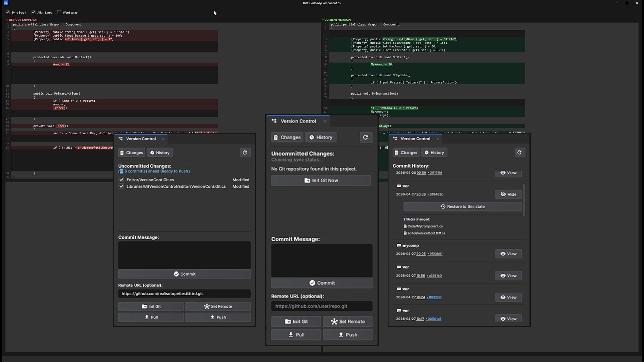
Task: View the mycomp commit details
Action: [508, 254]
